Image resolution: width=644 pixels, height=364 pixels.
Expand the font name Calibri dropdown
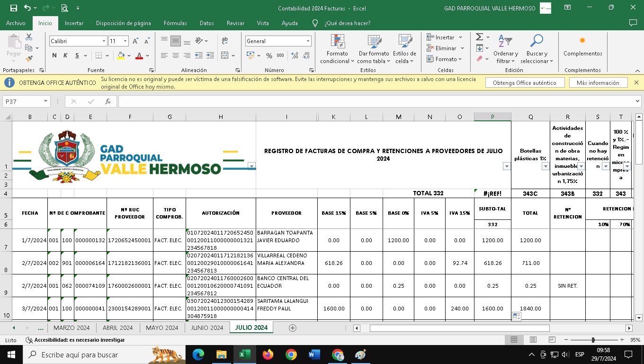[104, 41]
